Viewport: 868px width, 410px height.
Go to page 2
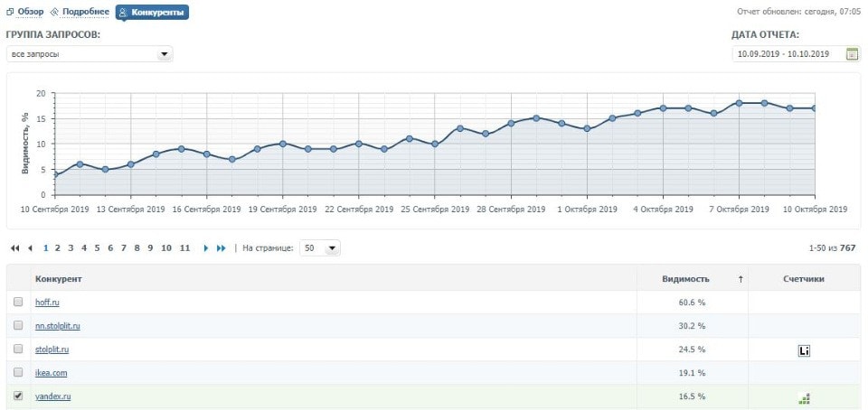[x=57, y=248]
